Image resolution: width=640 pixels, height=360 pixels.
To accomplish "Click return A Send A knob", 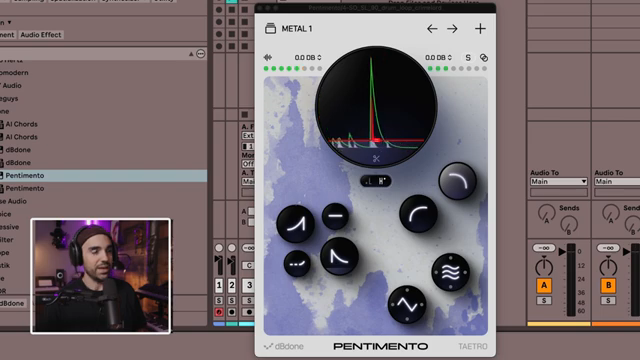I will [x=546, y=213].
